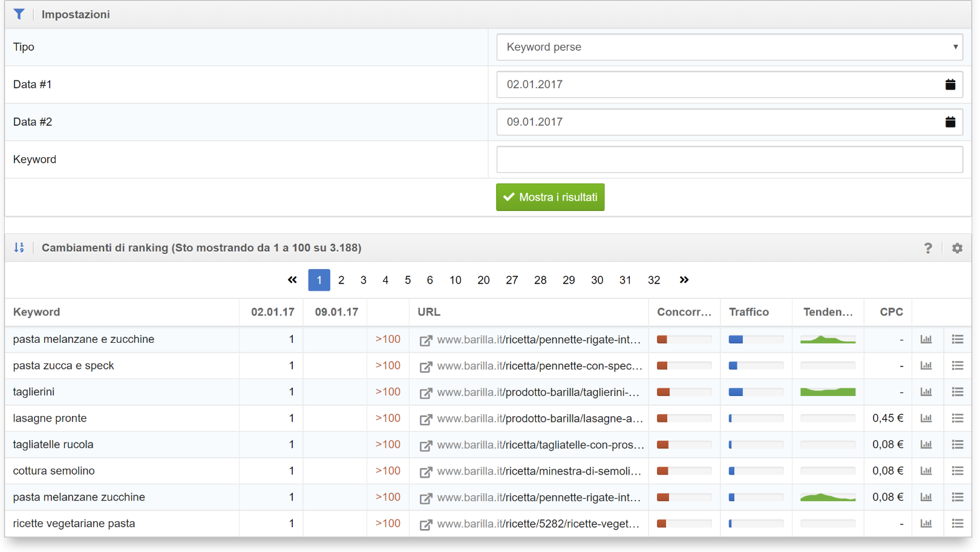Image resolution: width=980 pixels, height=552 pixels.
Task: Go to page 32
Action: coord(654,280)
